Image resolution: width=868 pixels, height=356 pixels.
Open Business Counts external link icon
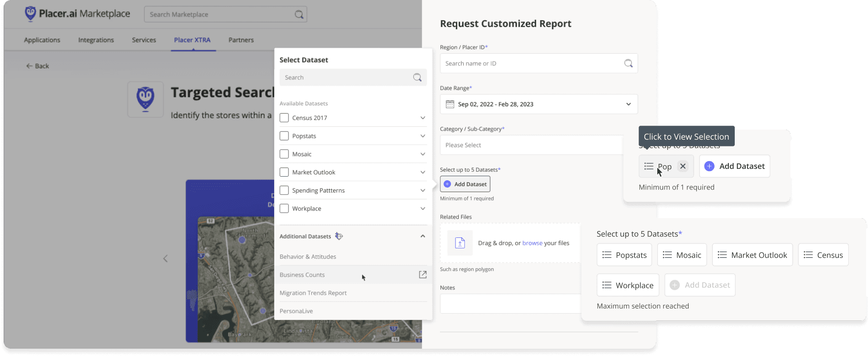coord(423,274)
